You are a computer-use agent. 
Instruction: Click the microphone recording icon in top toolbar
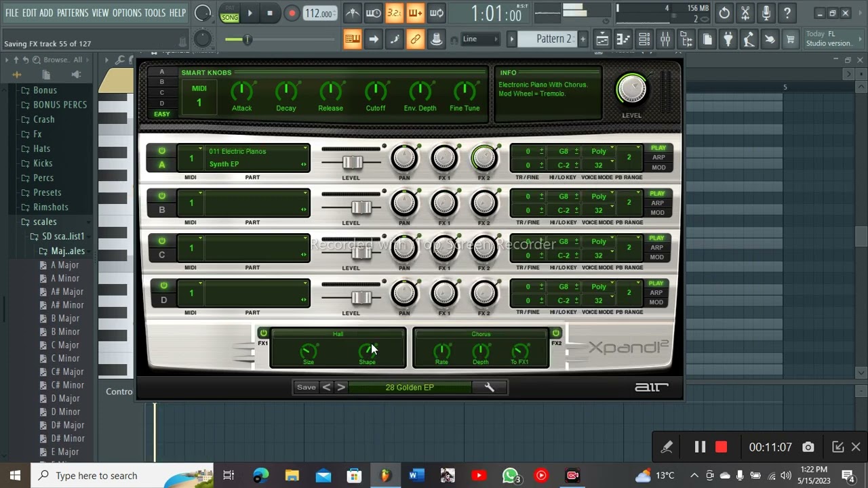click(766, 13)
